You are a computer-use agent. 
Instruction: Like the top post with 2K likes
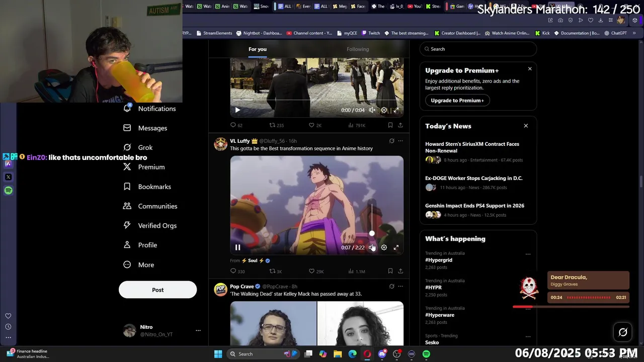pyautogui.click(x=315, y=125)
